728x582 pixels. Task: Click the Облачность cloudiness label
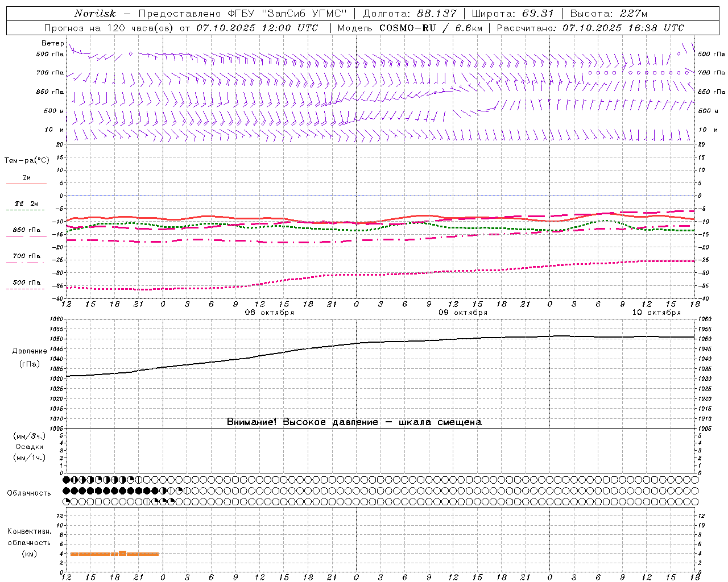point(29,493)
